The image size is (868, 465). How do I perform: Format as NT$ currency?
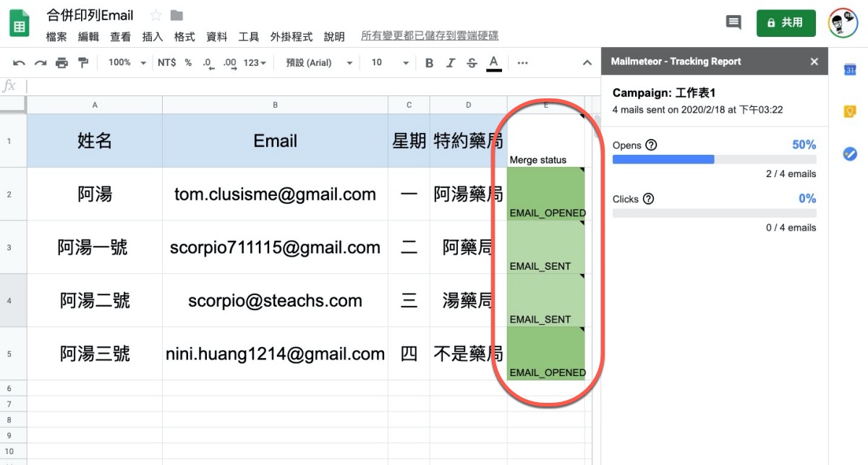point(167,63)
